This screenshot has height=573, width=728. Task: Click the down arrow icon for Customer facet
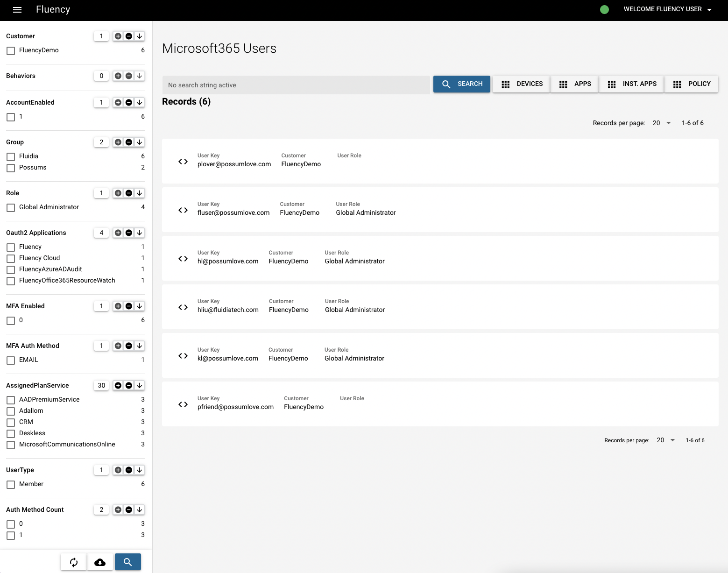[x=139, y=36]
